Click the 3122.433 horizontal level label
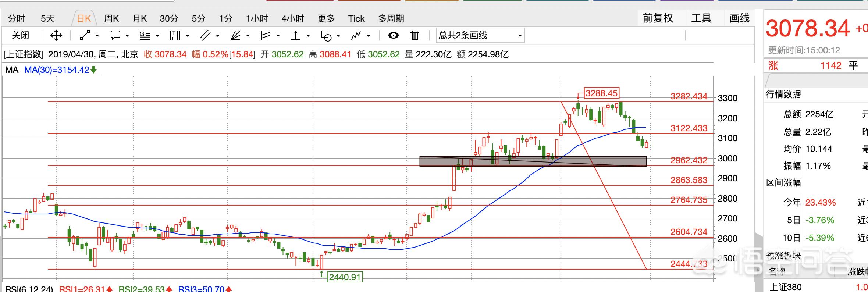 [689, 128]
